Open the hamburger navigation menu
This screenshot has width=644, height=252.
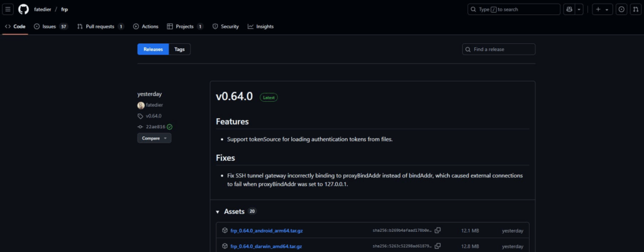pyautogui.click(x=8, y=9)
